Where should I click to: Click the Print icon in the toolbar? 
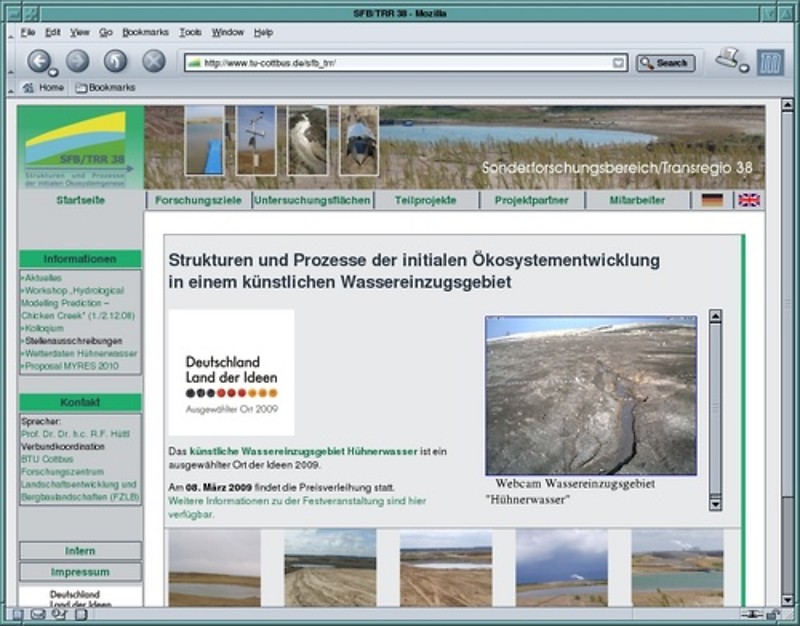pyautogui.click(x=728, y=58)
